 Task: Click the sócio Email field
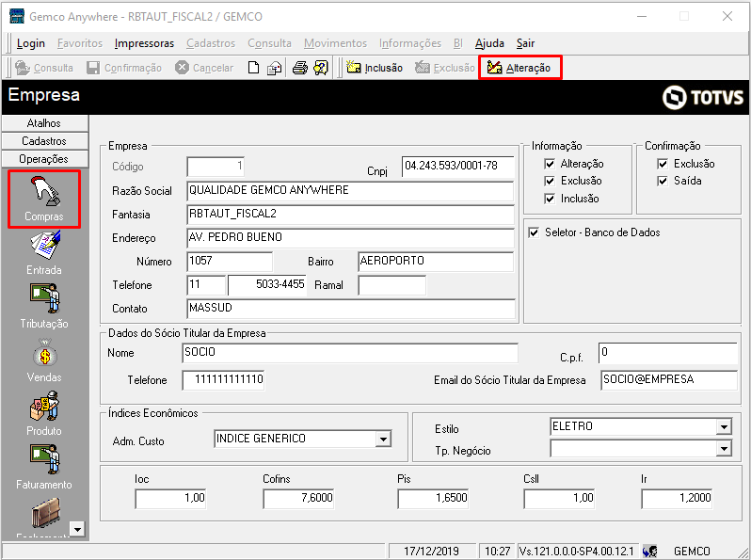click(x=668, y=380)
